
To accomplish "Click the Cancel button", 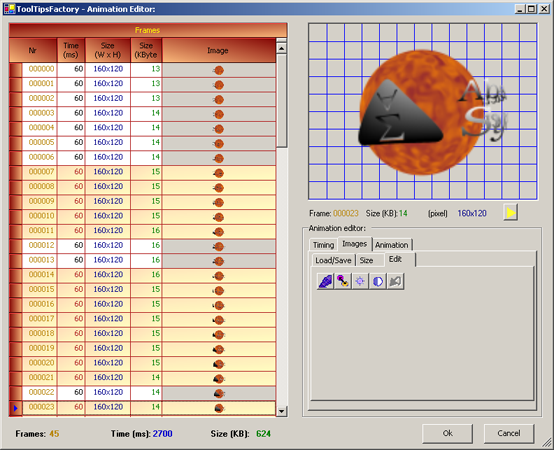I will [x=509, y=433].
